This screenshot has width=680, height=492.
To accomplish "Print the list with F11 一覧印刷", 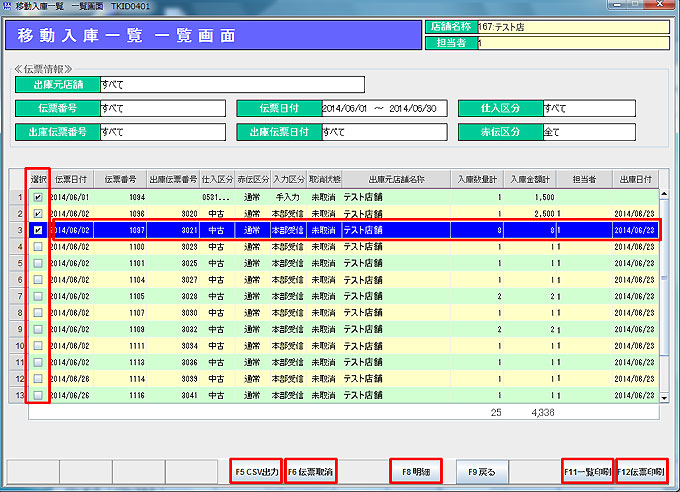I will [587, 470].
